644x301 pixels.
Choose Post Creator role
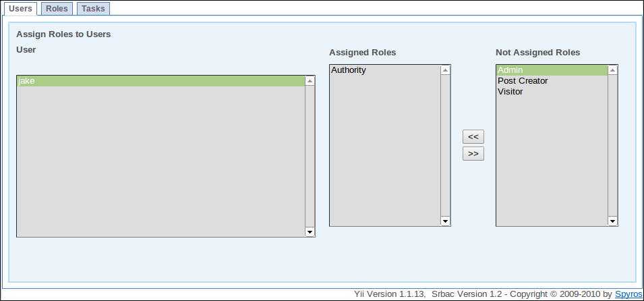pos(552,80)
